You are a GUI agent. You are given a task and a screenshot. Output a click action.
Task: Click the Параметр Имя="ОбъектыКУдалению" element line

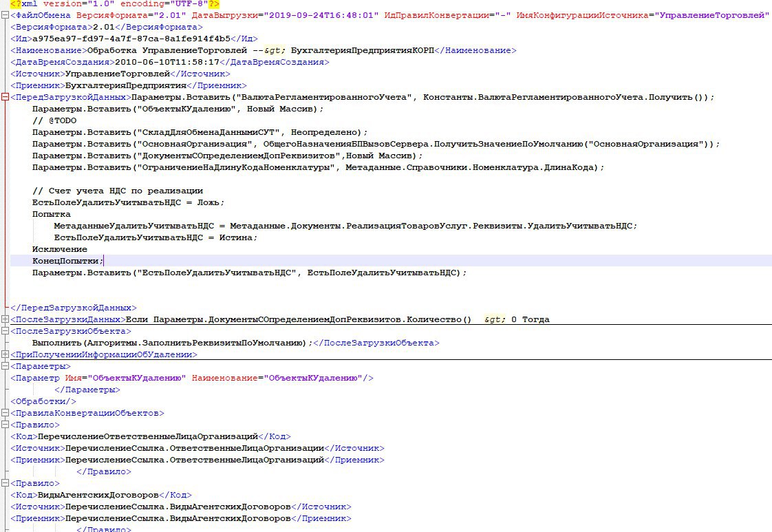point(192,378)
